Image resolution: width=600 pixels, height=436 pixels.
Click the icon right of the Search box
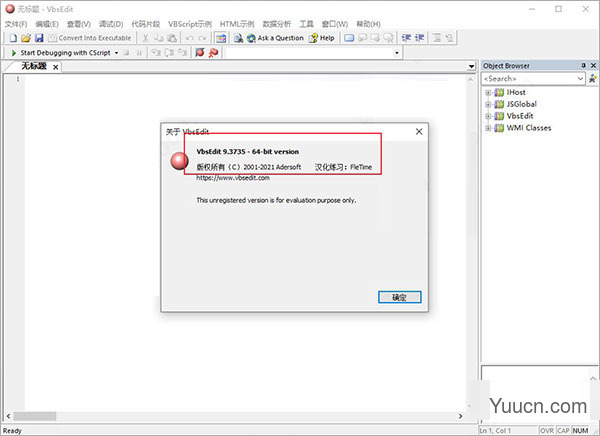click(x=592, y=78)
